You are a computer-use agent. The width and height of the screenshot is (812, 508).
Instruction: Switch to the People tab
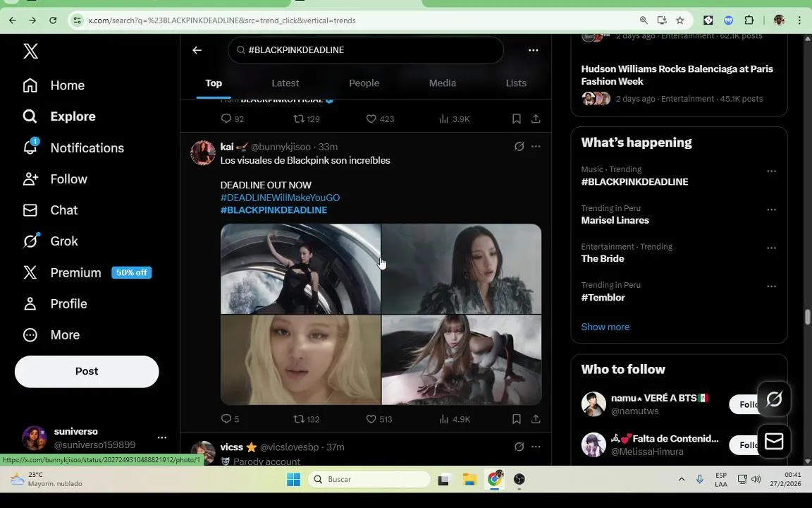(x=364, y=83)
